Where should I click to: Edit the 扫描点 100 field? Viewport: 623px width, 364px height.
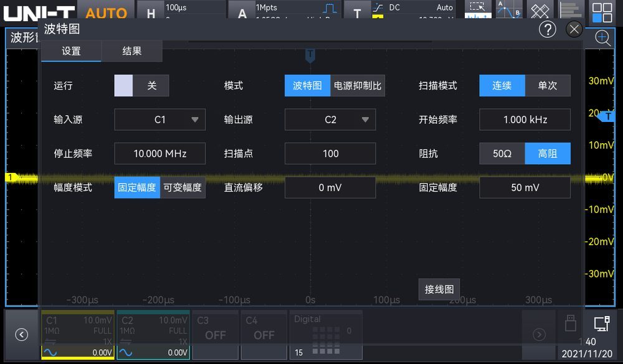(330, 154)
